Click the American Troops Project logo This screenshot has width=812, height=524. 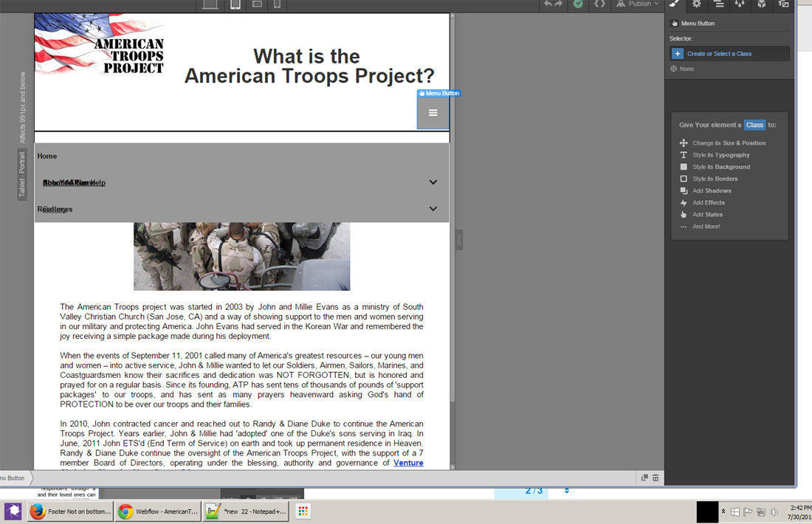(100, 44)
